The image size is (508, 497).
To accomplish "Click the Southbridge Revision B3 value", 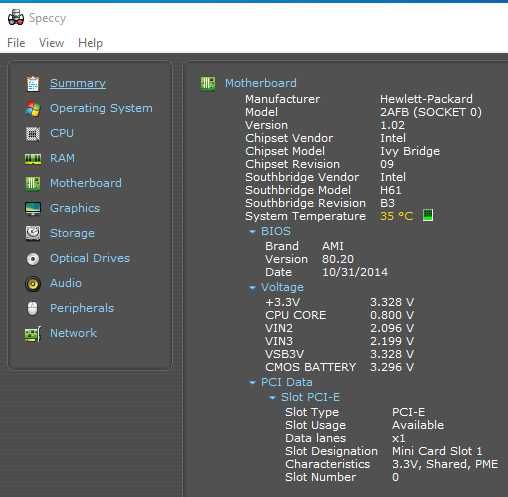I will [387, 203].
